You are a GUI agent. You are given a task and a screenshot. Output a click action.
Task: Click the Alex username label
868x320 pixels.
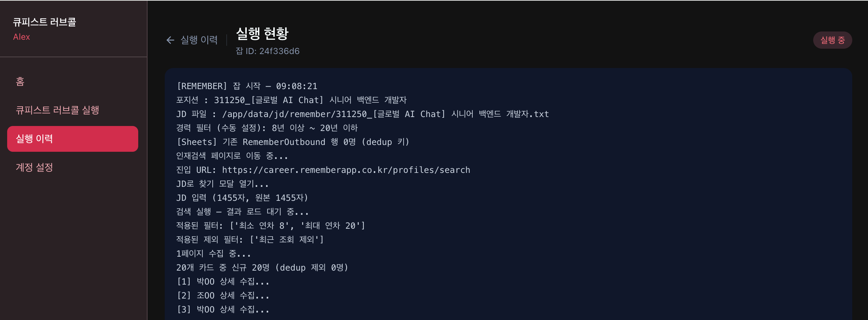21,37
